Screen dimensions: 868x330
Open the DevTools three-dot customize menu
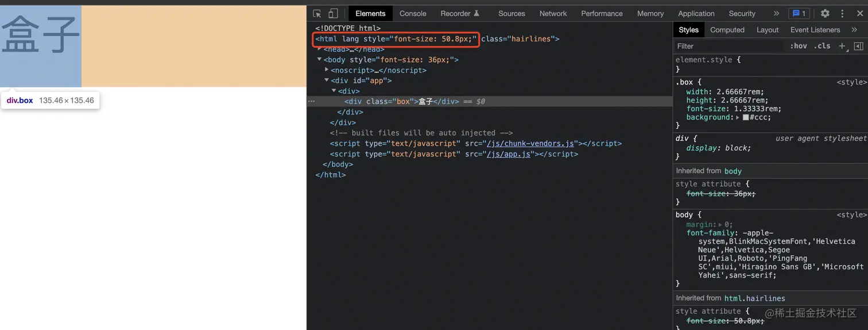tap(843, 13)
